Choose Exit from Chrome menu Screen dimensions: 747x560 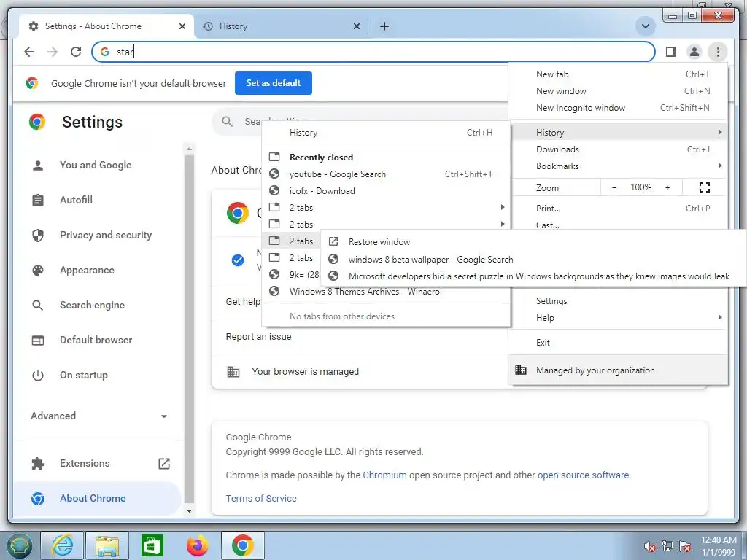(618, 343)
